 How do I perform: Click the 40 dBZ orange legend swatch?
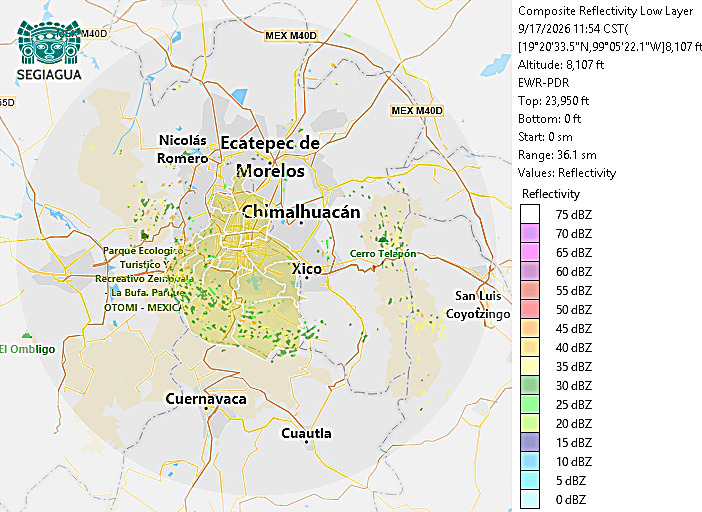pos(530,347)
